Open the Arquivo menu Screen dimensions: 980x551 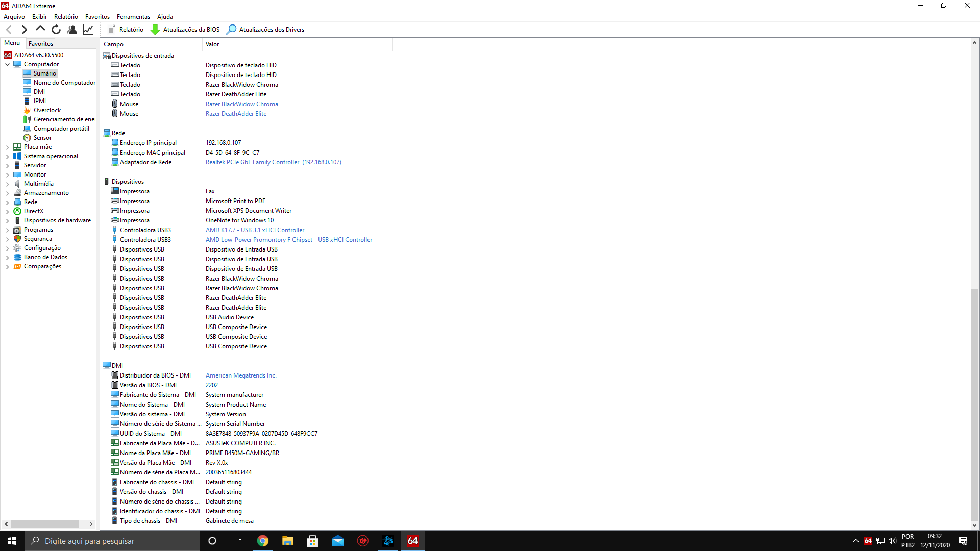click(x=14, y=17)
